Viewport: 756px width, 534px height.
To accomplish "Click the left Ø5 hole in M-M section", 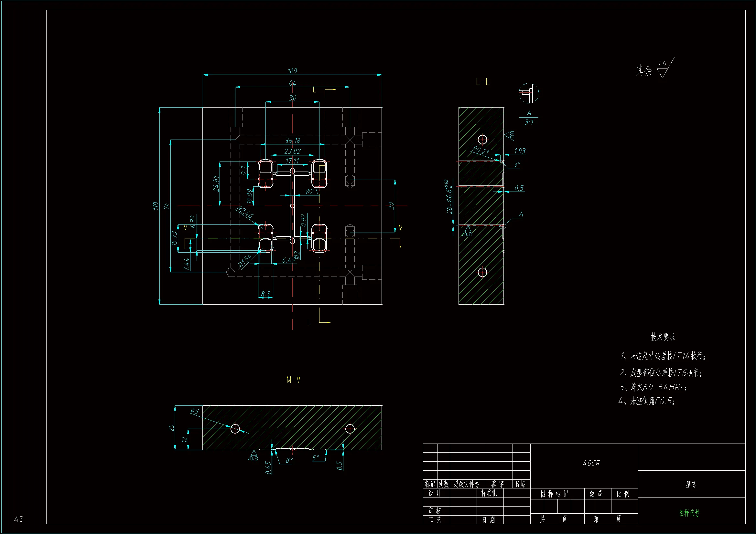I will pos(235,429).
